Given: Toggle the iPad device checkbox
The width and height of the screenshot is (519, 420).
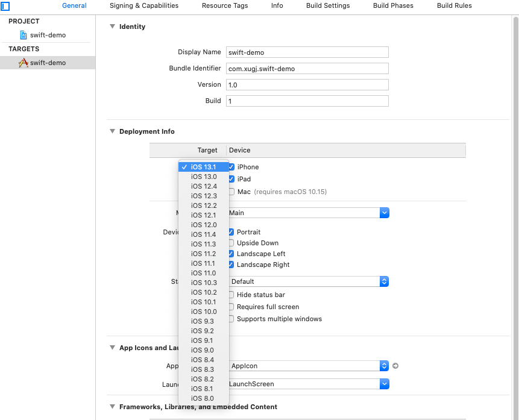Looking at the screenshot, I should pos(231,179).
